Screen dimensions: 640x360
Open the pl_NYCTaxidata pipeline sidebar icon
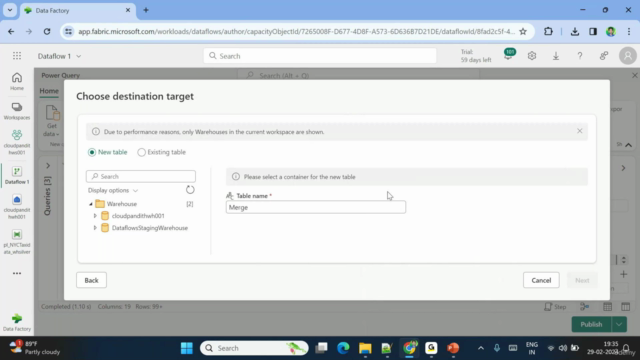point(17,242)
